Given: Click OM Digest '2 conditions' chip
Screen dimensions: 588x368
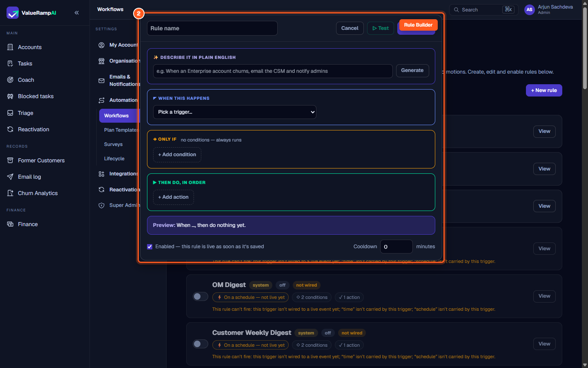Looking at the screenshot, I should click(312, 297).
